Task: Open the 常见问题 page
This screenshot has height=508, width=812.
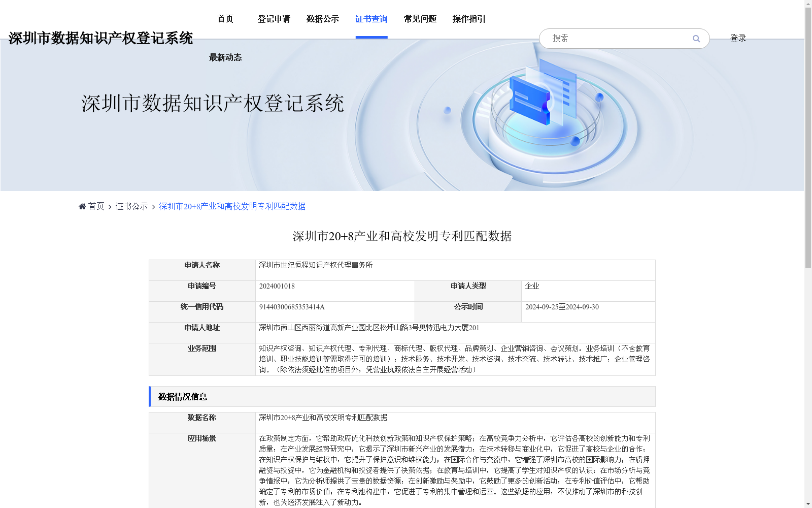Action: (x=420, y=19)
